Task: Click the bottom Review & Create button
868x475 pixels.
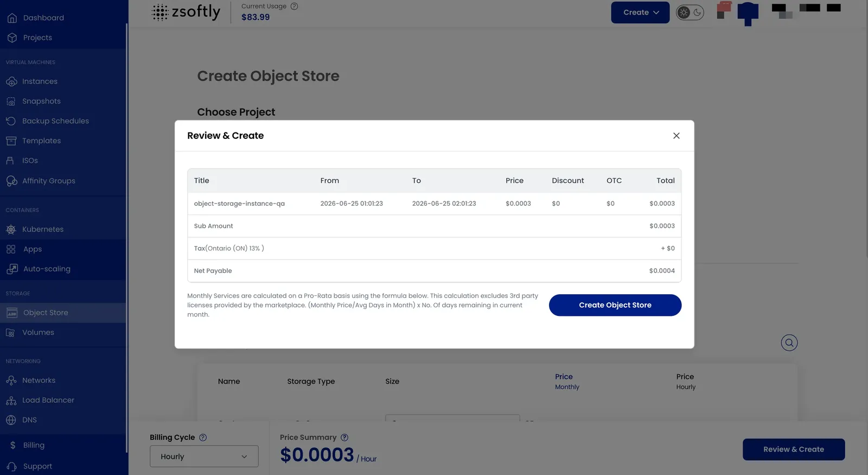Action: [x=794, y=449]
